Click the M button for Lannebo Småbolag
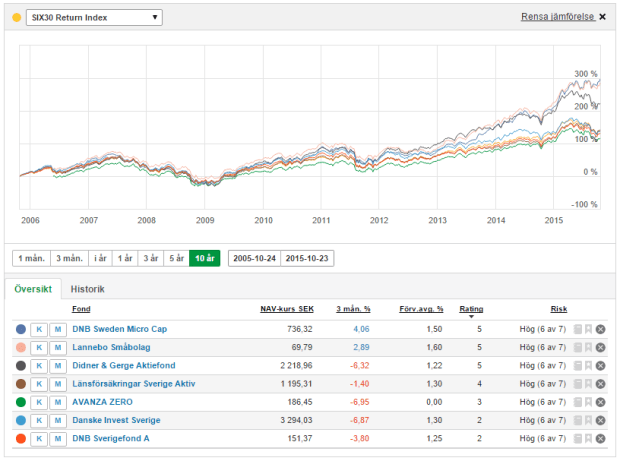 58,346
